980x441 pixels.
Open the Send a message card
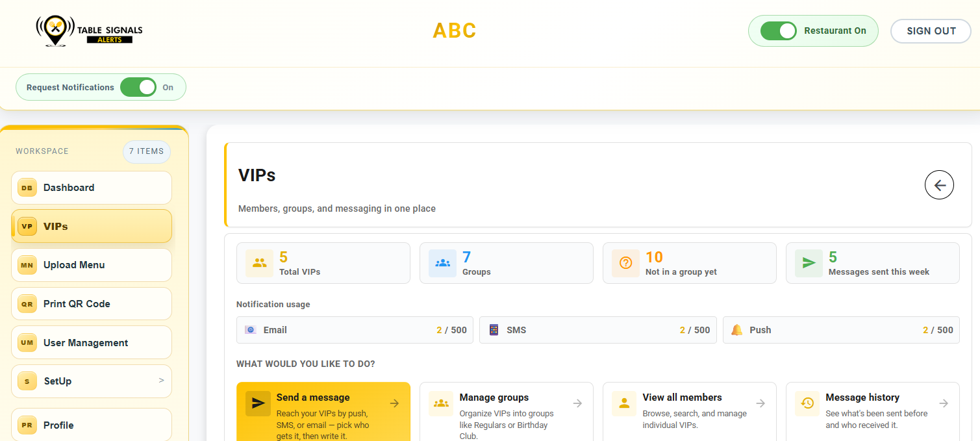coord(323,412)
